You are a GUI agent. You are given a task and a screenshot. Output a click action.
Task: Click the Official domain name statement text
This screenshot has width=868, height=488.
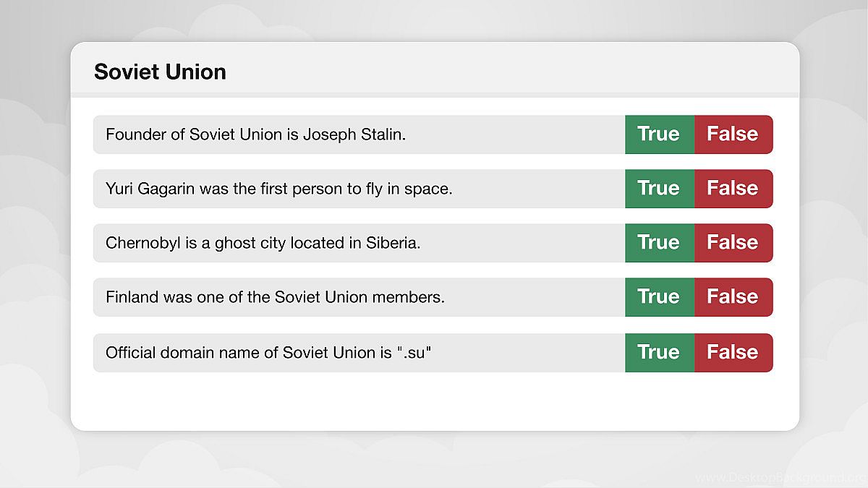coord(268,353)
